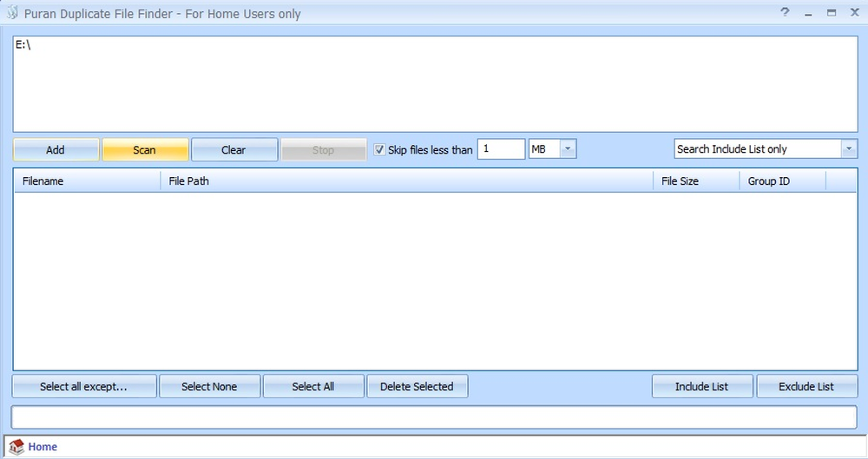Click the Clear button

pyautogui.click(x=234, y=149)
